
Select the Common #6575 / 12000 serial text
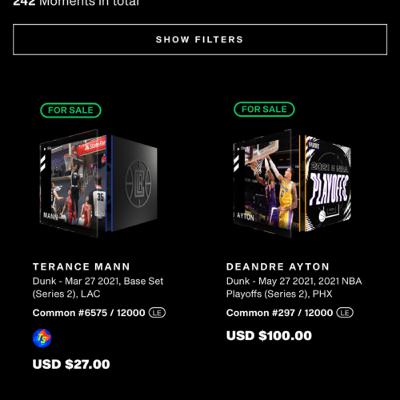[89, 313]
